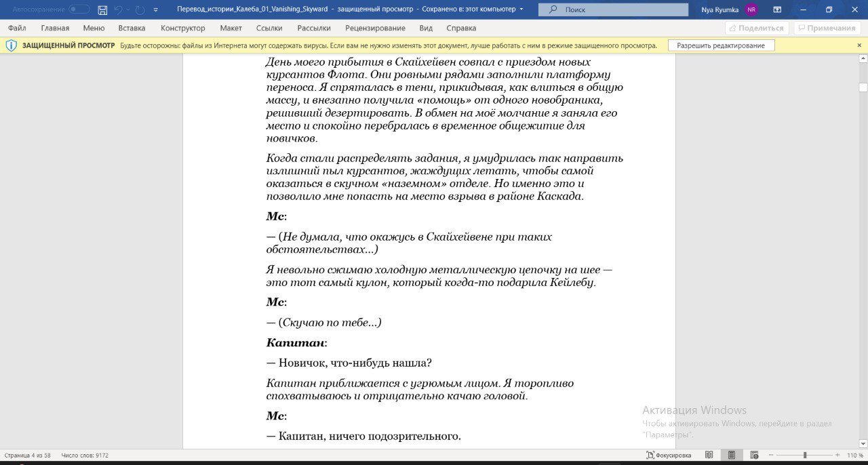Open the Рецензирование tab
Viewport: 868px width, 465px height.
pyautogui.click(x=375, y=28)
